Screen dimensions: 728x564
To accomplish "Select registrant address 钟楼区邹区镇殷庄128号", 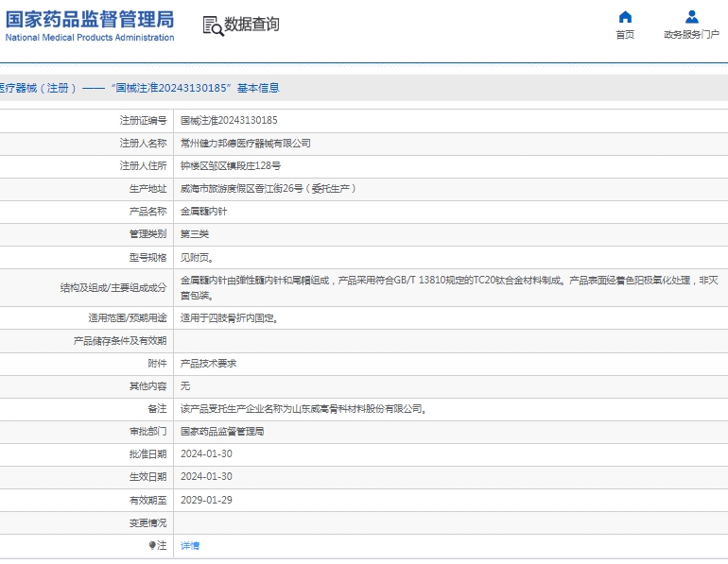I will 231,166.
